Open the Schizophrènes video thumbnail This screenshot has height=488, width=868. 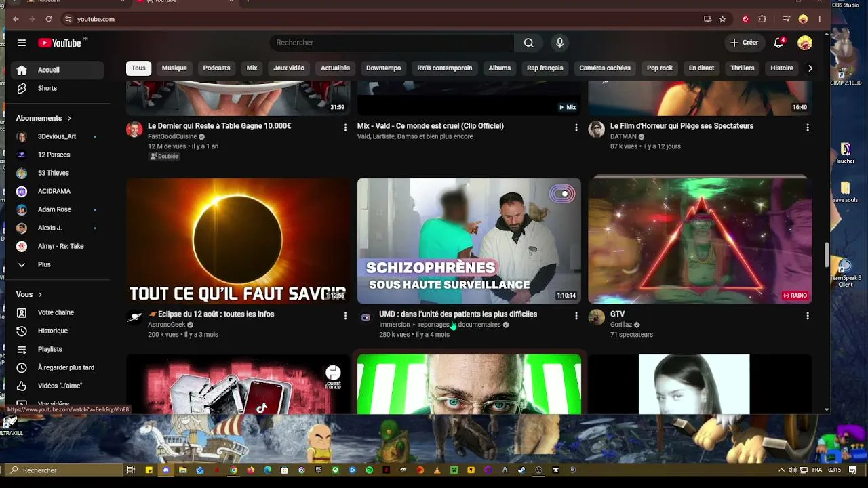[x=469, y=241]
